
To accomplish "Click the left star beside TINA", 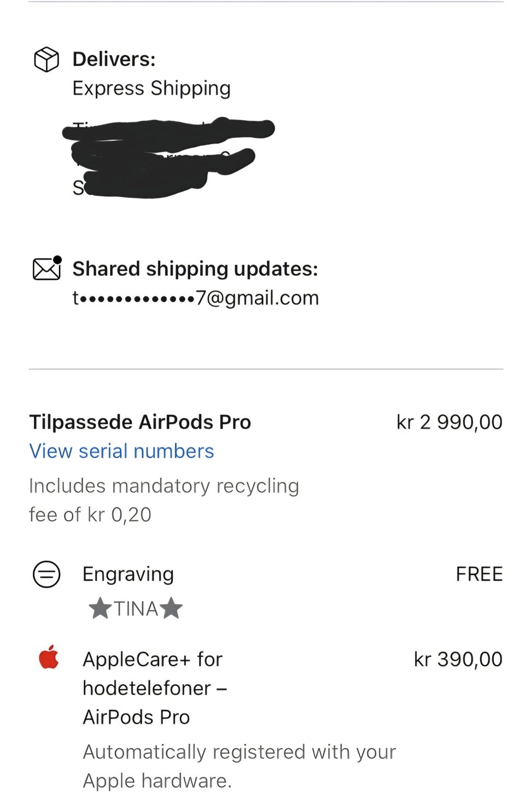I will click(x=100, y=608).
